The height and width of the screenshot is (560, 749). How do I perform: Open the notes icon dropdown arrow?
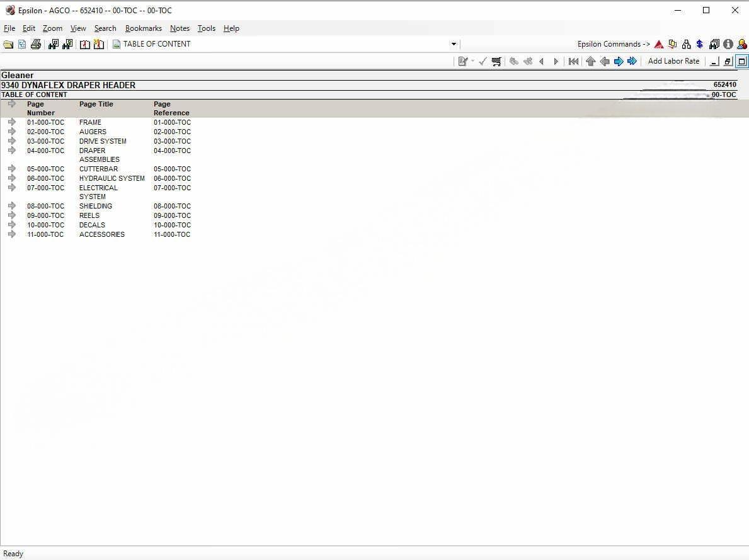pyautogui.click(x=472, y=61)
